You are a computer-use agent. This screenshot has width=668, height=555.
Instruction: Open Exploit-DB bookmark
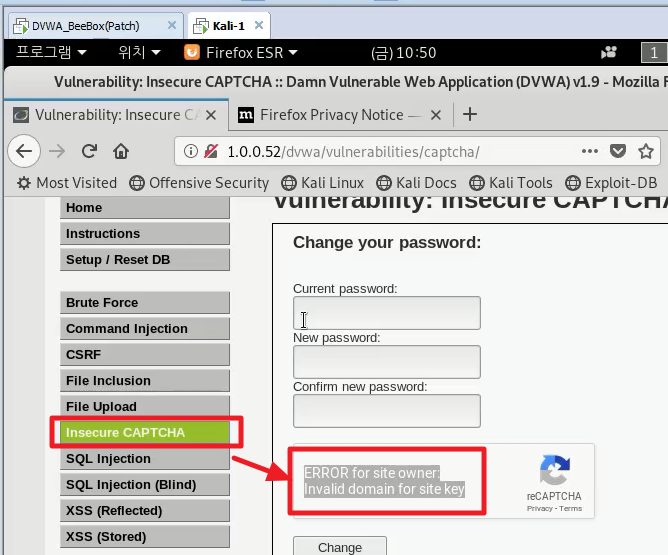tap(611, 183)
